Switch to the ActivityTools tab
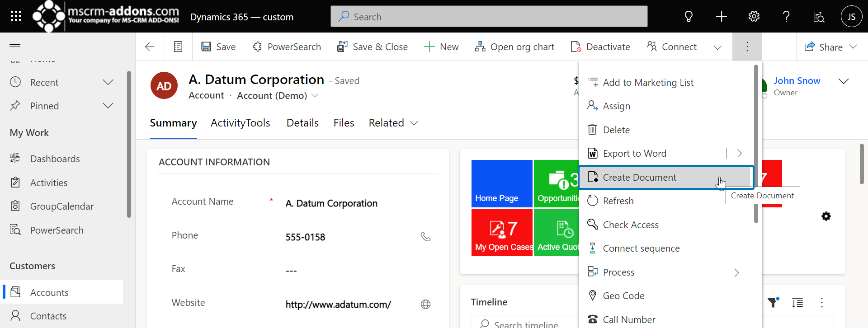The image size is (868, 328). [241, 123]
